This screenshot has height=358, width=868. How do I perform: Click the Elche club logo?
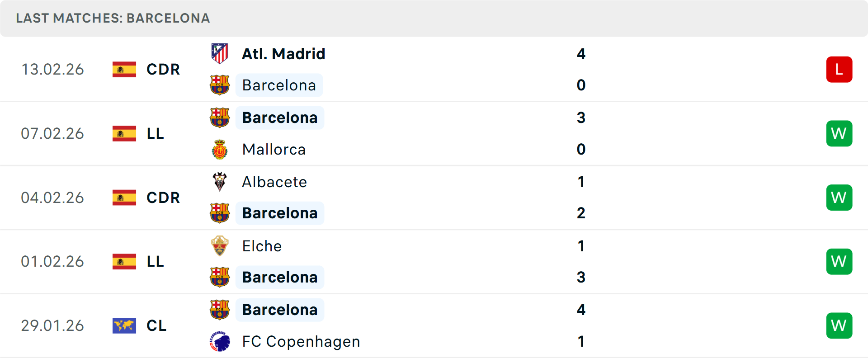tap(220, 246)
